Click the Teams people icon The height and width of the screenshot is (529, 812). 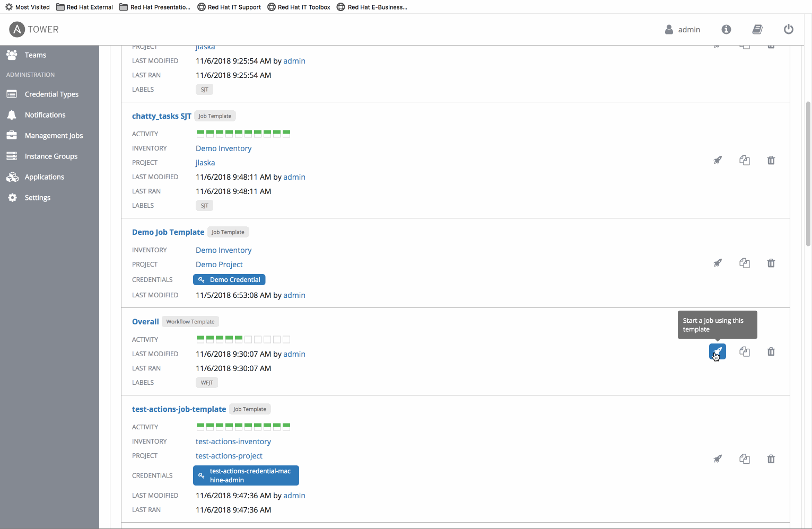click(x=12, y=55)
